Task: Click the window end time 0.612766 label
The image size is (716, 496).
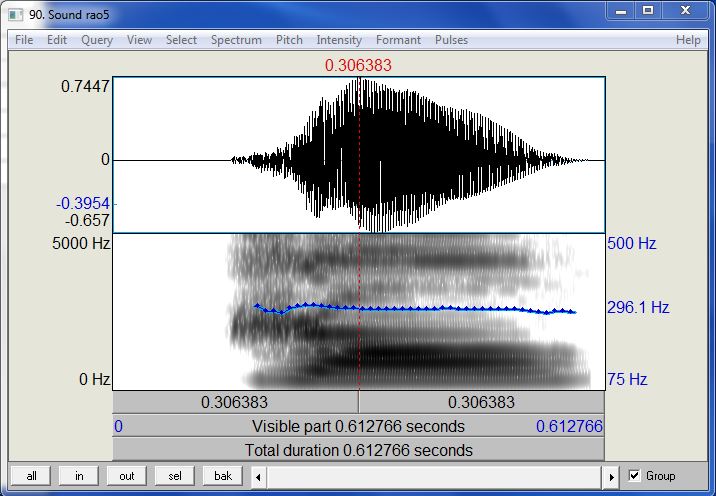Action: [569, 426]
